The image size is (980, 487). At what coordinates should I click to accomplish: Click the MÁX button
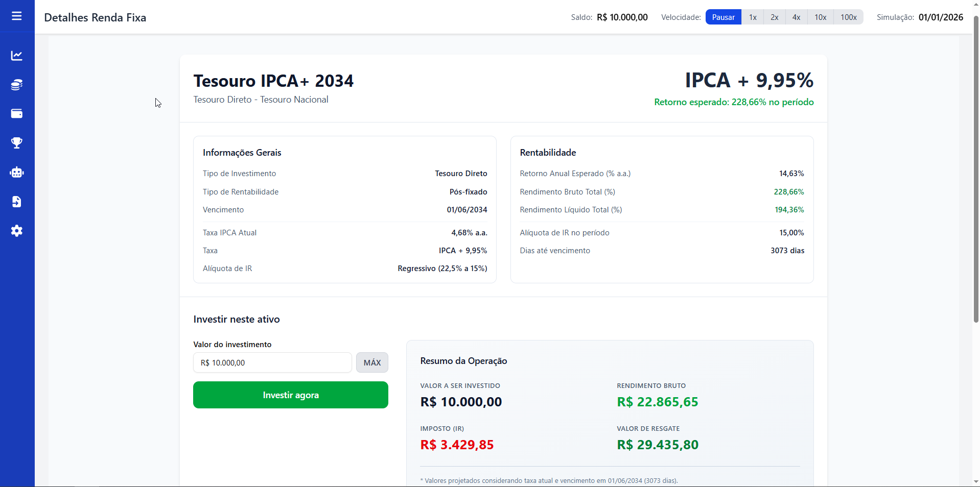(x=372, y=362)
